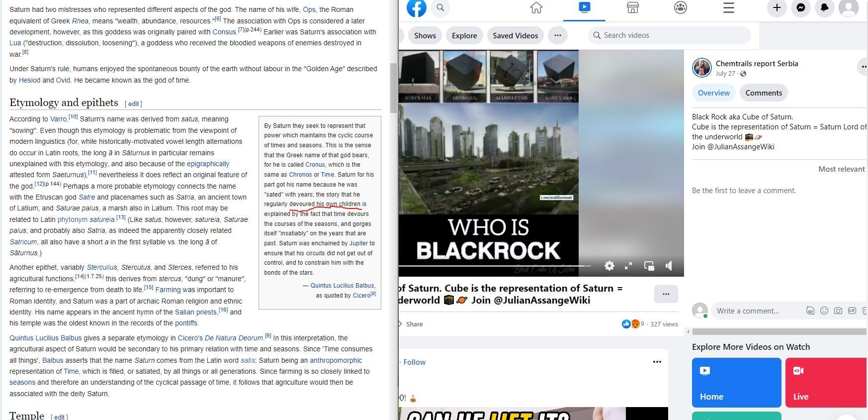Screen dimensions: 868x420
Task: Click the Facebook logo
Action: [x=416, y=8]
